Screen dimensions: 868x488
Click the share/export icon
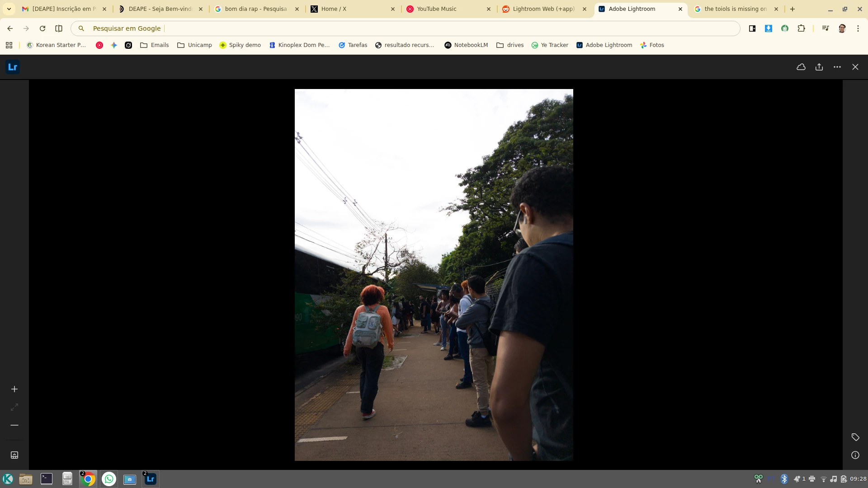tap(819, 67)
